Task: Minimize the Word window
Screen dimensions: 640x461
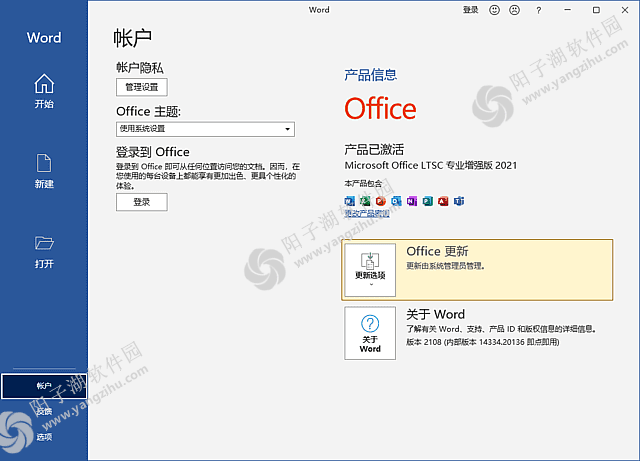Action: coord(567,10)
